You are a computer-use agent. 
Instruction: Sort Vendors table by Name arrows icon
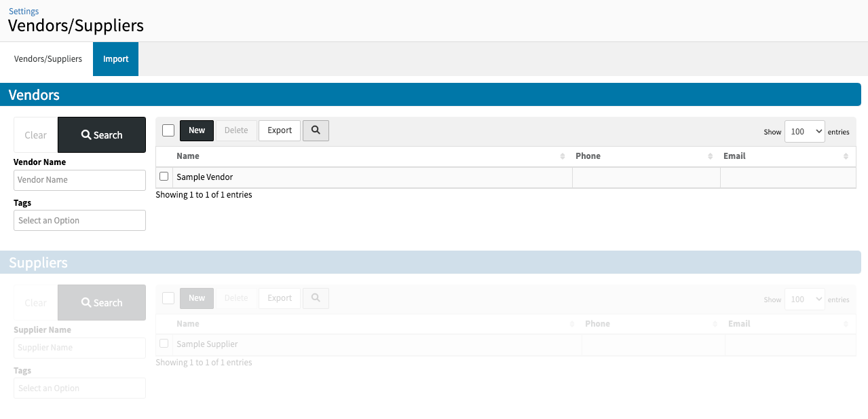[x=563, y=156]
